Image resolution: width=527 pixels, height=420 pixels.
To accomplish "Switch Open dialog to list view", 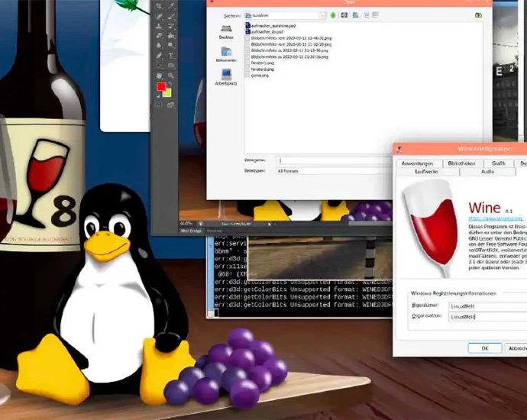I will tap(367, 15).
